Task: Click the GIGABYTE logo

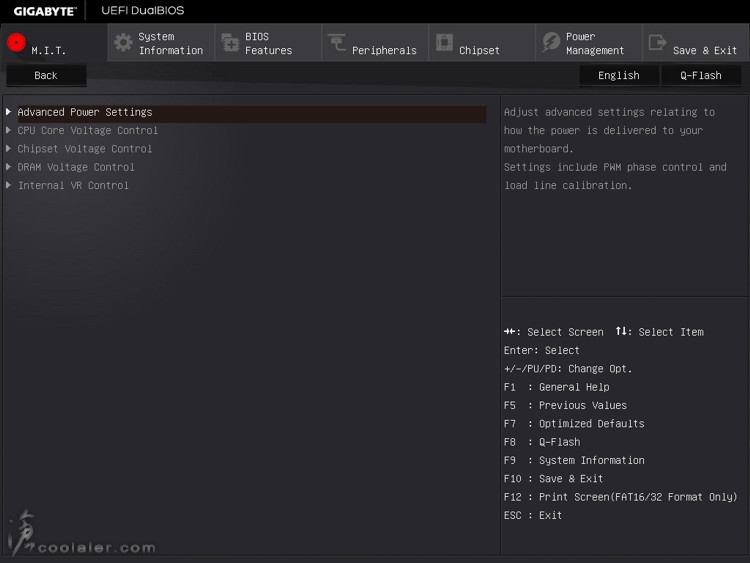Action: point(44,11)
